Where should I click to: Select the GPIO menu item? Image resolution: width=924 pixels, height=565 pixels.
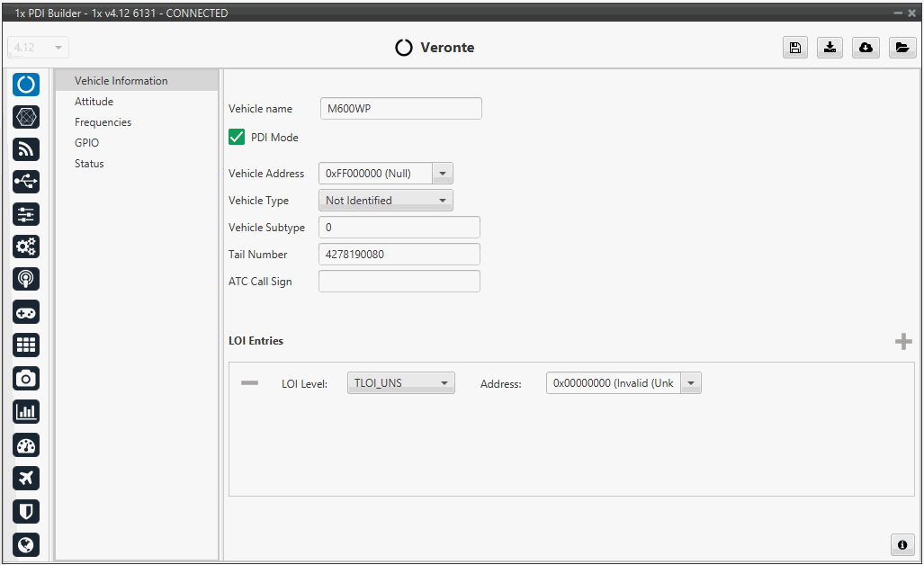click(86, 143)
